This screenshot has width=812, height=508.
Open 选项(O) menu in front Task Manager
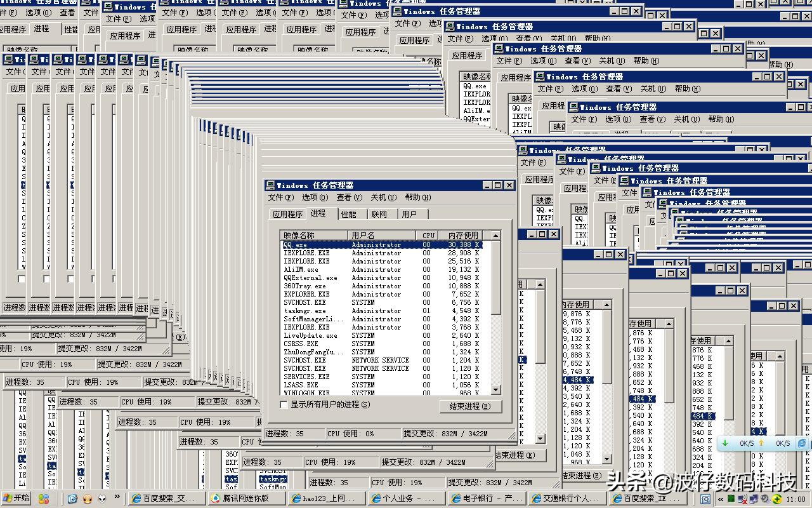tap(315, 197)
